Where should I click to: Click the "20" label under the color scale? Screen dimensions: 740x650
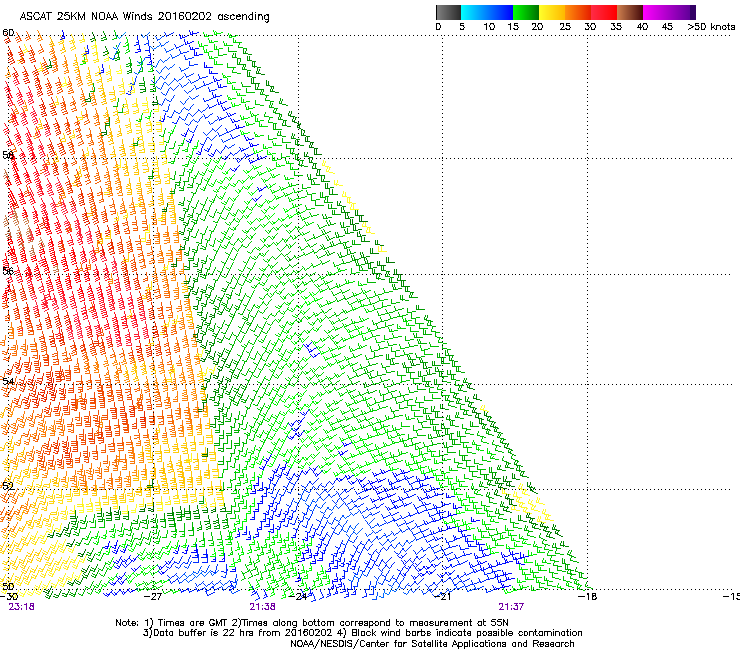tap(537, 27)
